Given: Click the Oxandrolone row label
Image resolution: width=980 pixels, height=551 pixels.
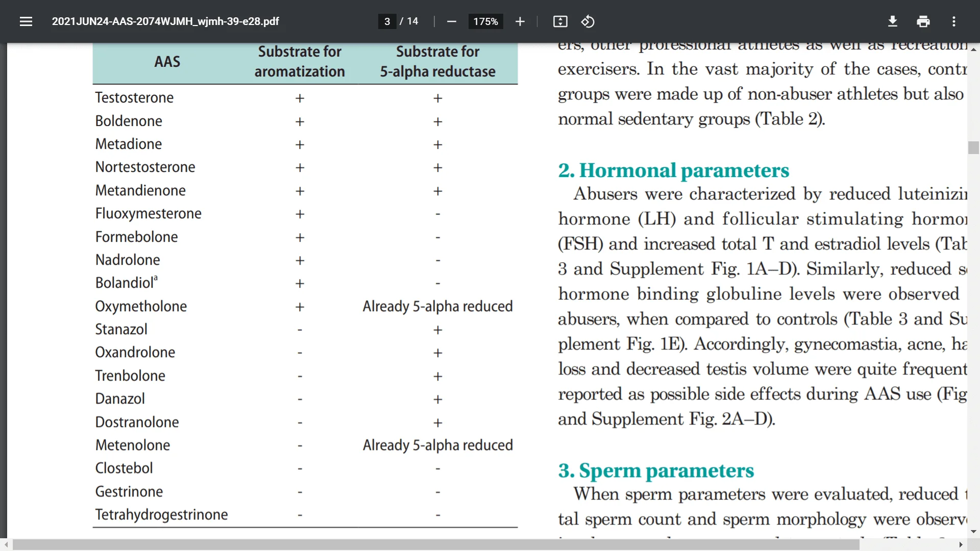Looking at the screenshot, I should (x=135, y=353).
